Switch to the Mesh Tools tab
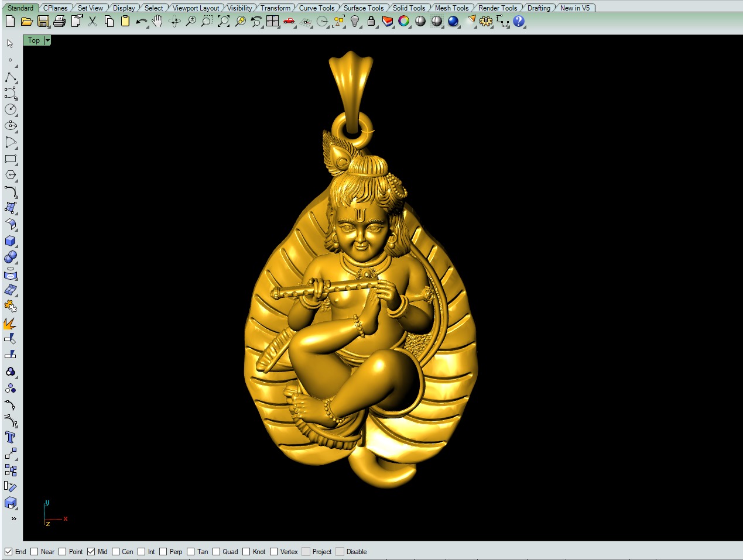 tap(451, 8)
